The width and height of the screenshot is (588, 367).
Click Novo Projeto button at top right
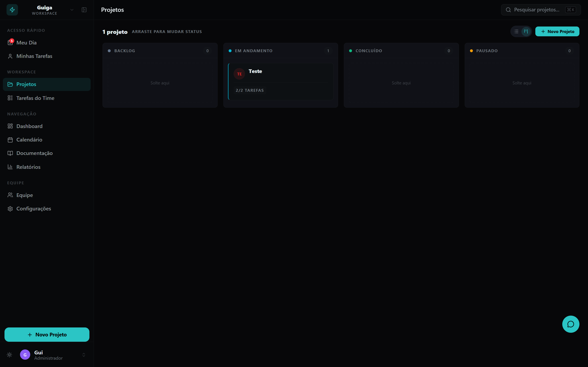click(x=557, y=31)
